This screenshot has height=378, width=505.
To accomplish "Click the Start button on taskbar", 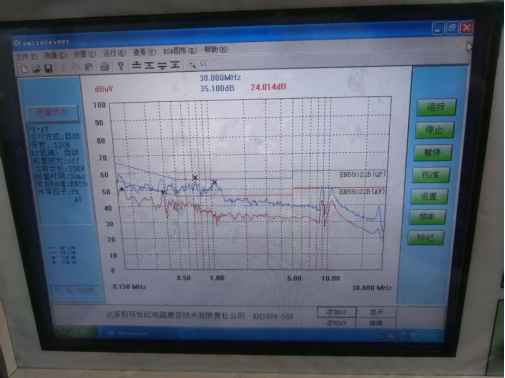I will click(x=76, y=331).
